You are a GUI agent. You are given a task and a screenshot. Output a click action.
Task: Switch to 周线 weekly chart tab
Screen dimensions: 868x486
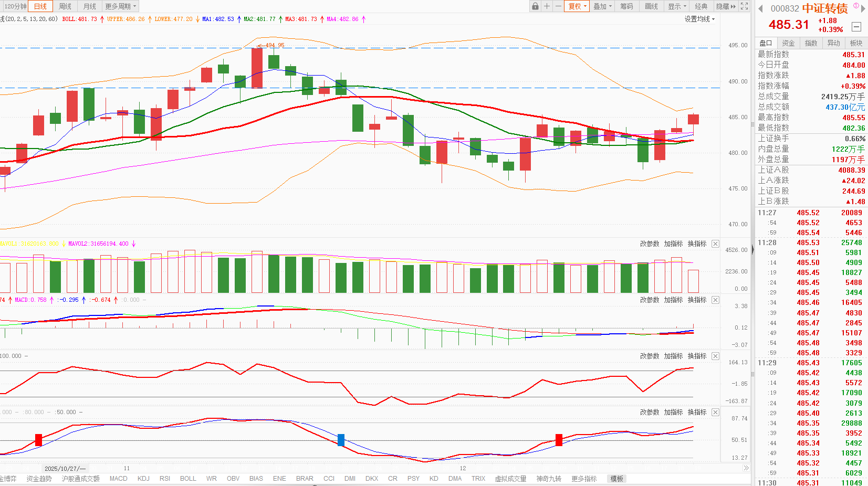(x=65, y=6)
